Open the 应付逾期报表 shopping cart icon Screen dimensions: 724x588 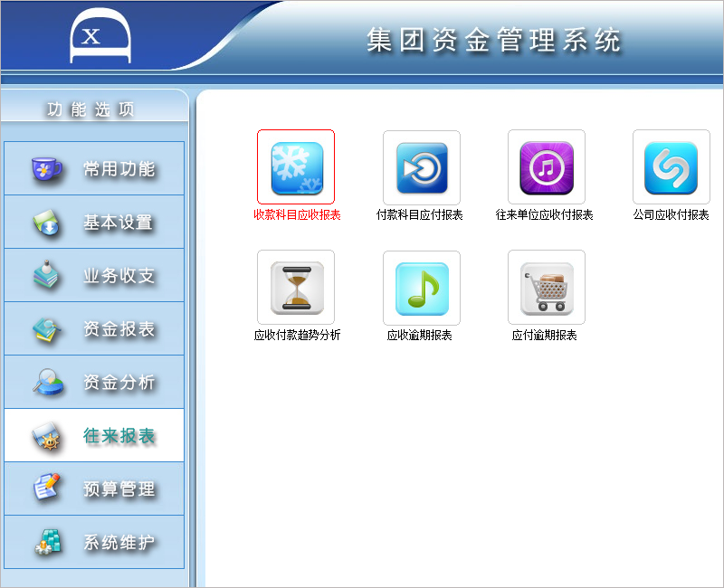pyautogui.click(x=547, y=288)
